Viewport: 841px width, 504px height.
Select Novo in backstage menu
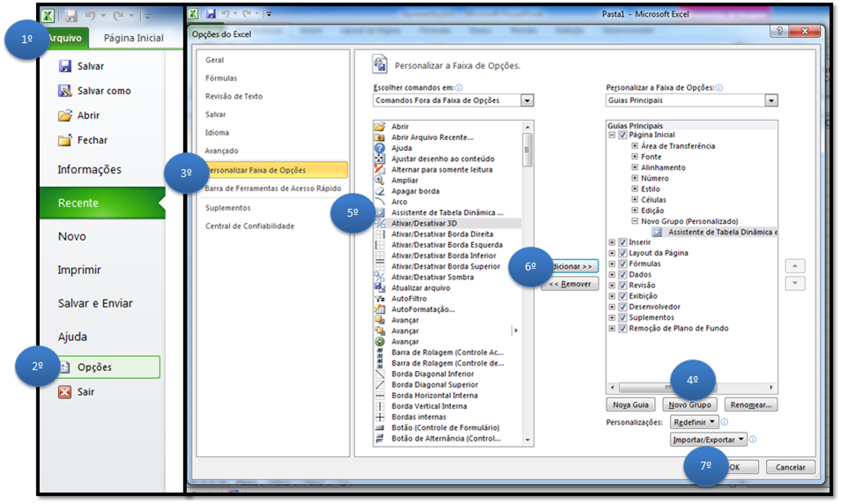coord(72,236)
